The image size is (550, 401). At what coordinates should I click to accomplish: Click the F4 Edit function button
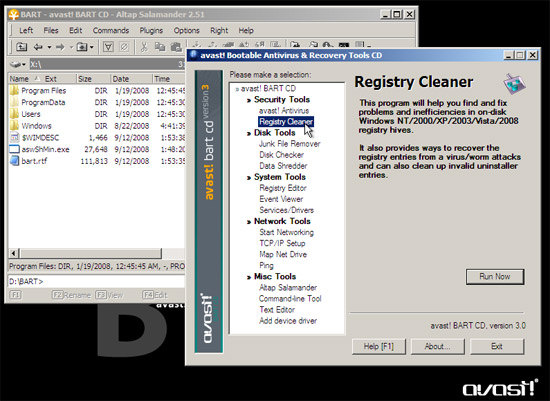point(154,295)
